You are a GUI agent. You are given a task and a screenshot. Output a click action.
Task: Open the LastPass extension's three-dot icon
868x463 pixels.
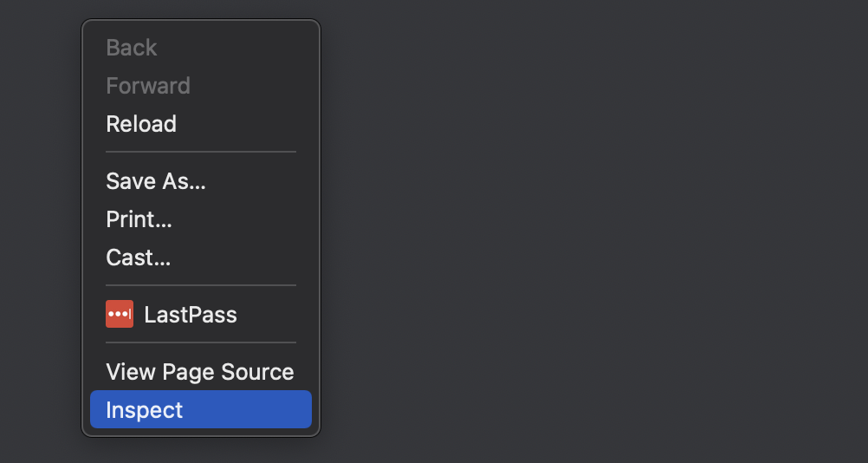click(120, 314)
